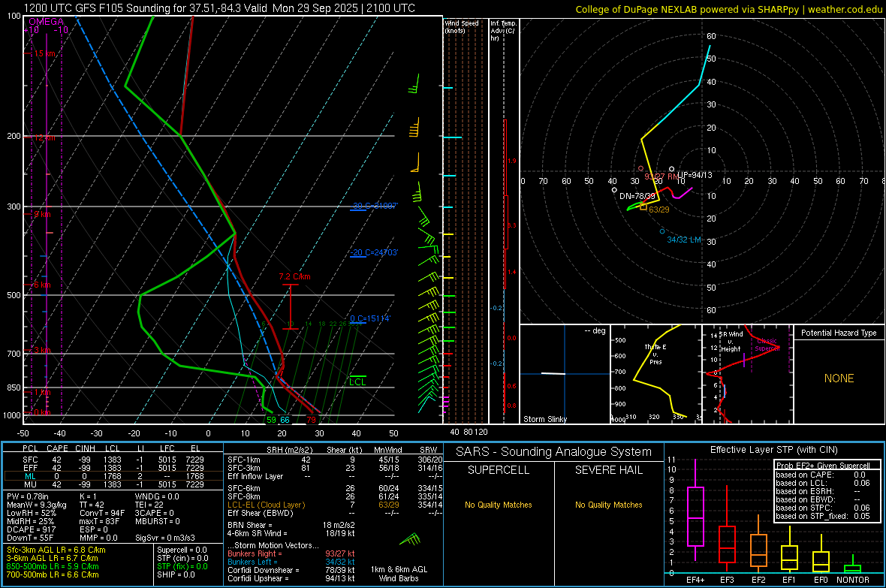The image size is (886, 588).
Task: Click the DN=78/39 hodograph label
Action: (637, 196)
